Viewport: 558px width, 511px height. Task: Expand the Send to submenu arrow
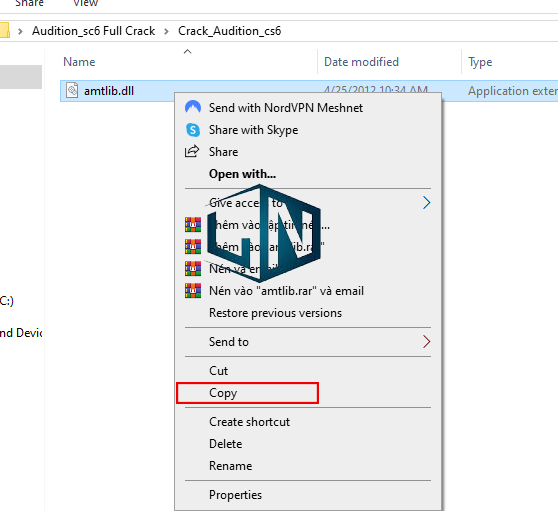(x=426, y=342)
